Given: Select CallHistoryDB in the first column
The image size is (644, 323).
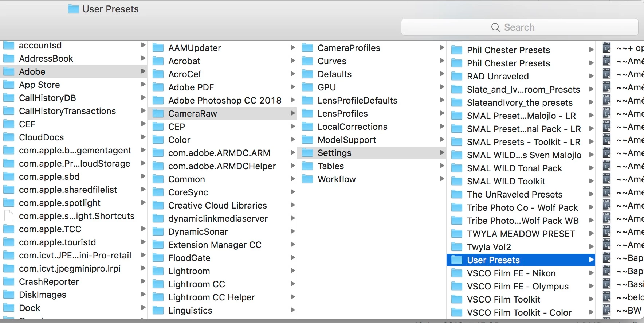Looking at the screenshot, I should [x=74, y=98].
